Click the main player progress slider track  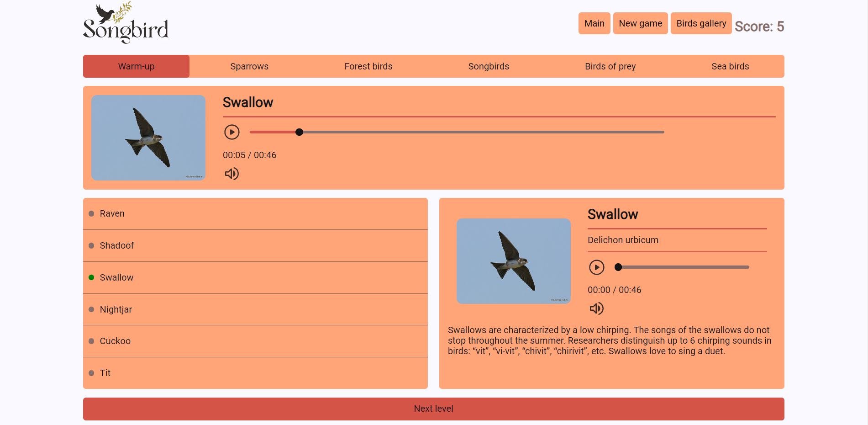(x=457, y=132)
